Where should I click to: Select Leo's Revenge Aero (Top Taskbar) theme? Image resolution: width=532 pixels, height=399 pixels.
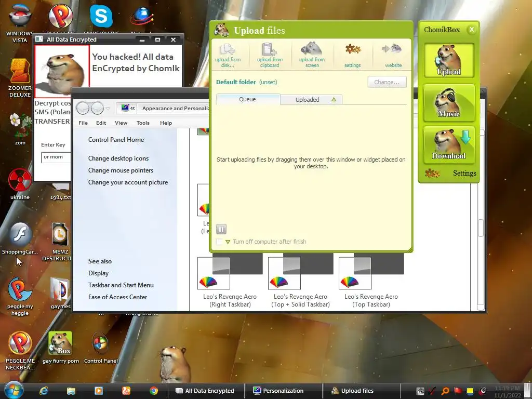(x=371, y=282)
